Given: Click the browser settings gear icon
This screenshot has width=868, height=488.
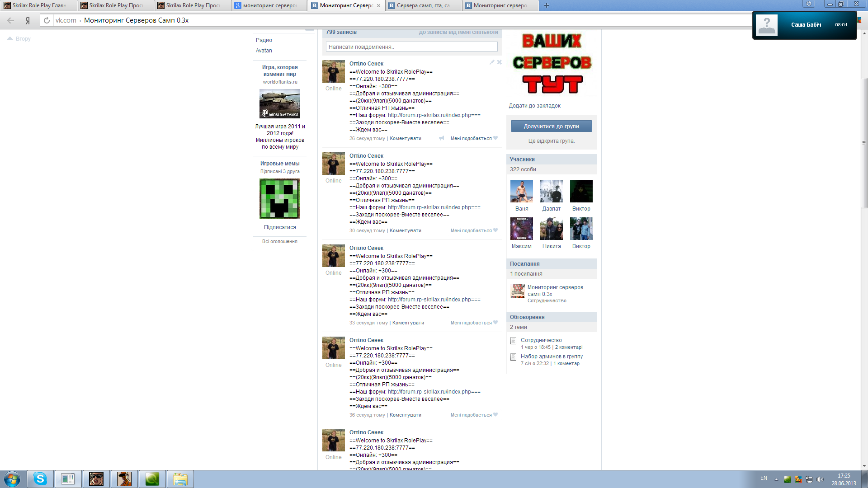Looking at the screenshot, I should 808,4.
